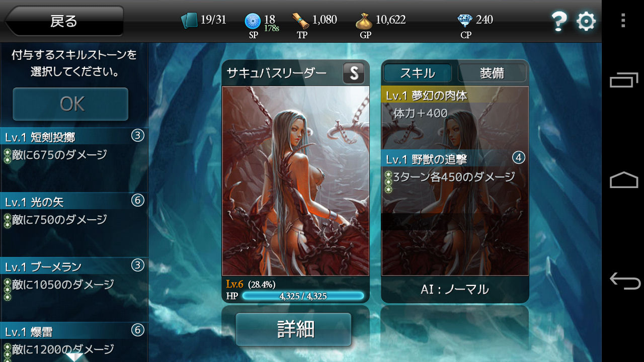Viewport: 644px width, 362px height.
Task: Confirm with the OK button
Action: 71,104
